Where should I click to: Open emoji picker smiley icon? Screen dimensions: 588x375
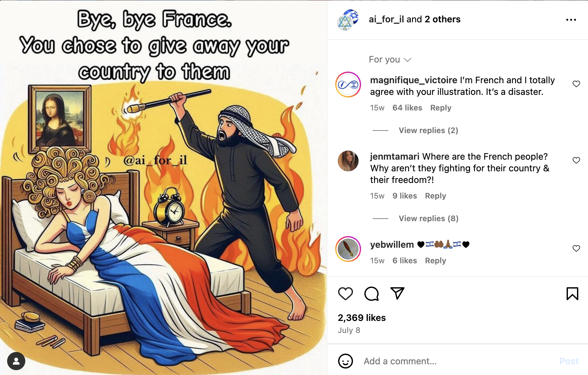[345, 361]
